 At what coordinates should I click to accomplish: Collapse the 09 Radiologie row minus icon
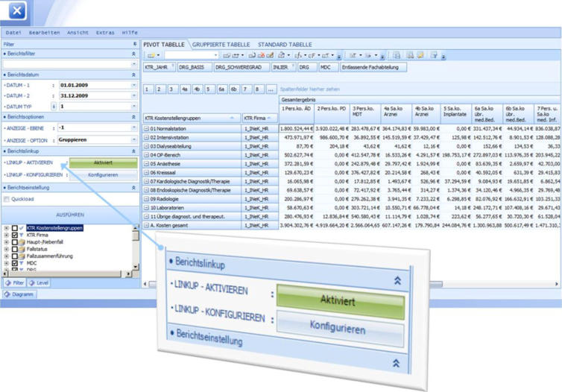tap(146, 200)
